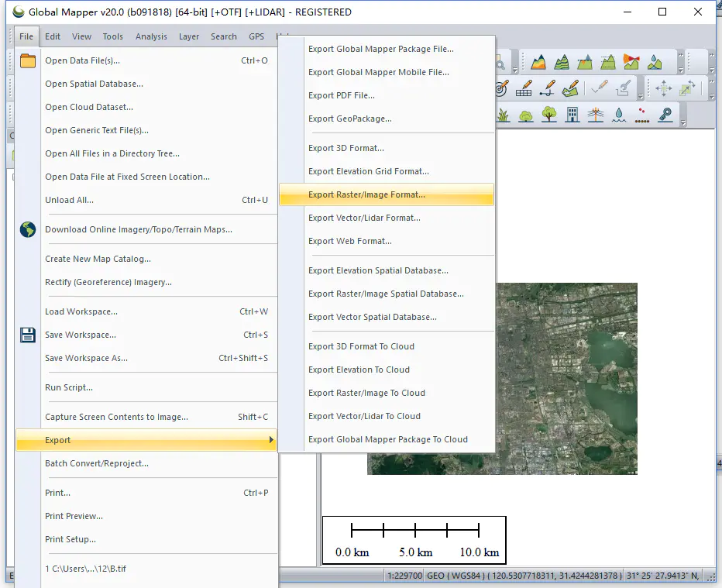The width and height of the screenshot is (722, 588).
Task: Expand the terrain analysis toolbar overflow chevron
Action: (681, 55)
